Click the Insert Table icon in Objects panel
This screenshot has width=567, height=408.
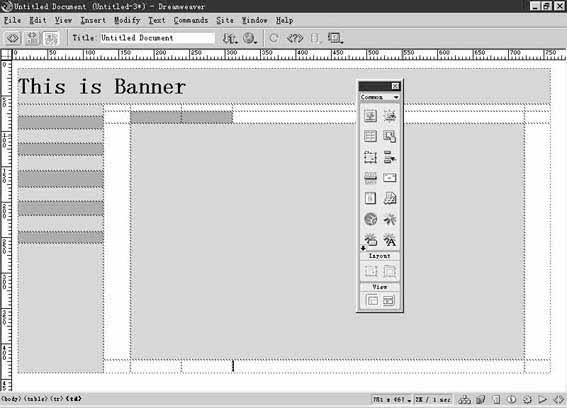tap(370, 136)
